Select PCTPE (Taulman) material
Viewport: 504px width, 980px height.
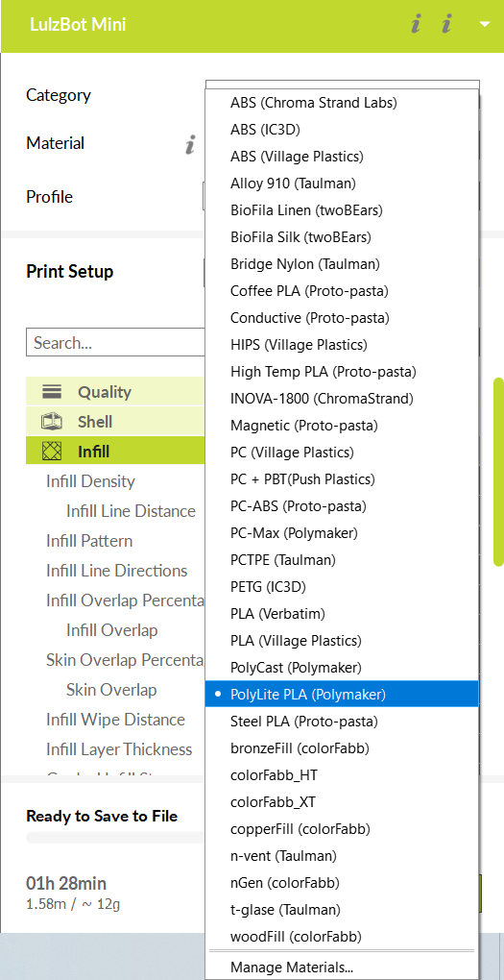(343, 559)
